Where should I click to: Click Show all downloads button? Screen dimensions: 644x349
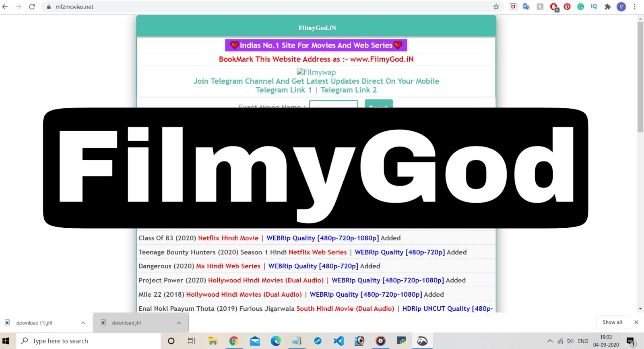(612, 322)
